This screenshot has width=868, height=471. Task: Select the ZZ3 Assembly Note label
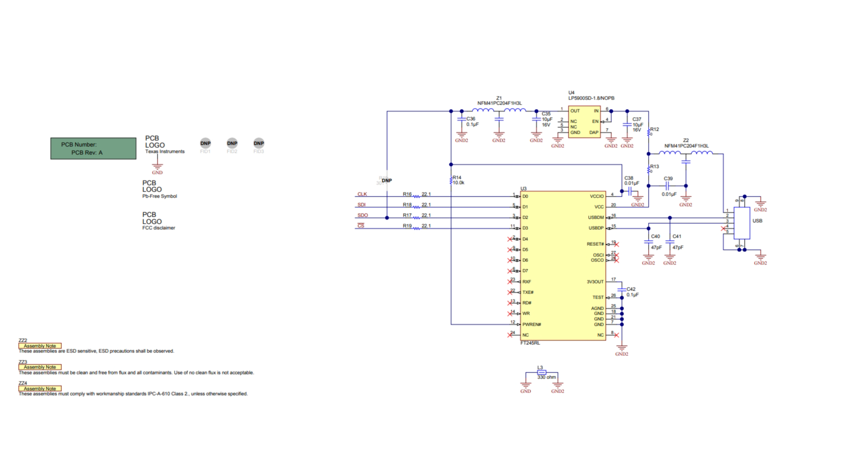pos(40,367)
